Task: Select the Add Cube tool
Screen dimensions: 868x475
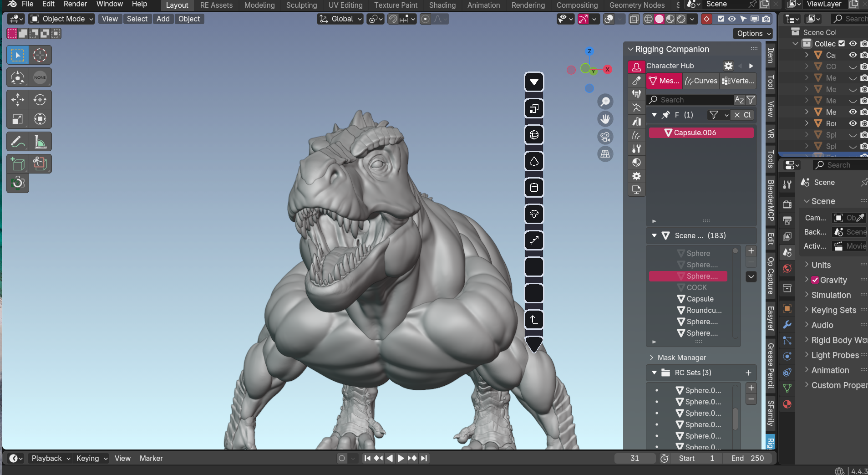Action: pos(18,164)
